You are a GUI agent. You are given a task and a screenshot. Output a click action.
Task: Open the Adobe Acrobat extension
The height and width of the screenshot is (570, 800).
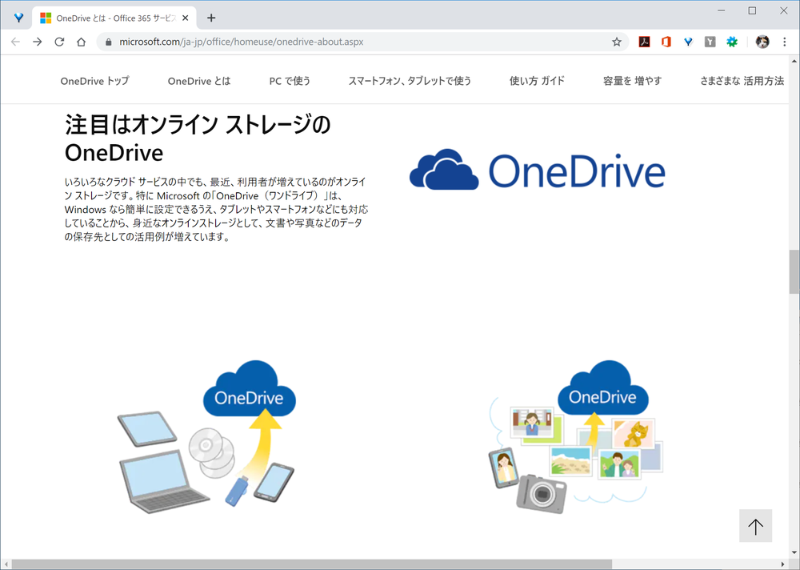pos(645,42)
